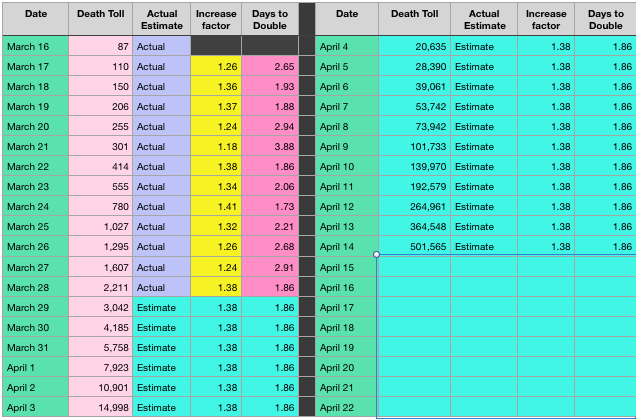Select the April 9 death toll of 101,733

415,146
